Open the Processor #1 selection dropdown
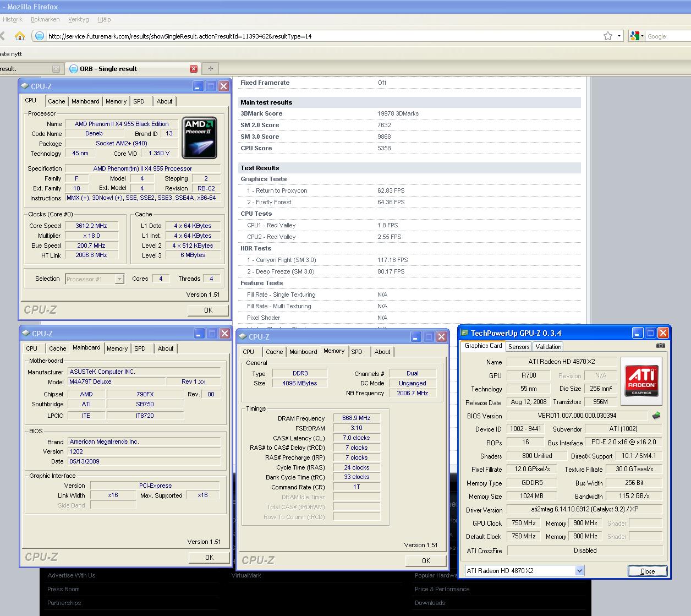 tap(119, 279)
